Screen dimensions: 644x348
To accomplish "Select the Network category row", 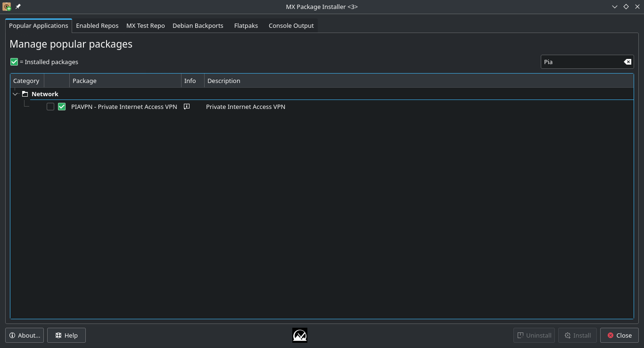I will coord(322,94).
